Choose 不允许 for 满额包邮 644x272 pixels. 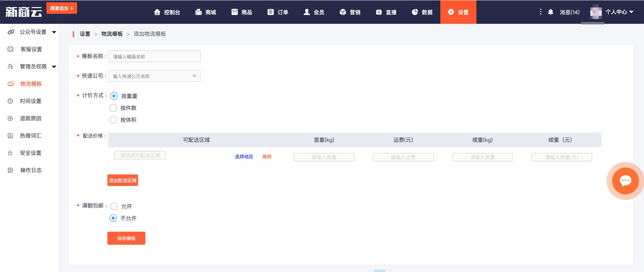click(x=113, y=218)
